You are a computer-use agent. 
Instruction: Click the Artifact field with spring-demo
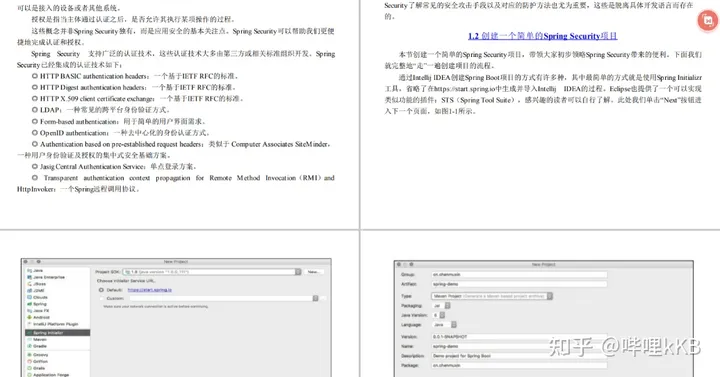tap(519, 284)
